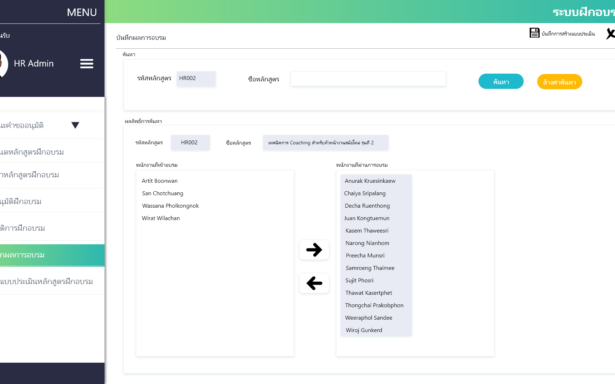Focus the empty course name search field
615x384 pixels.
pos(368,79)
